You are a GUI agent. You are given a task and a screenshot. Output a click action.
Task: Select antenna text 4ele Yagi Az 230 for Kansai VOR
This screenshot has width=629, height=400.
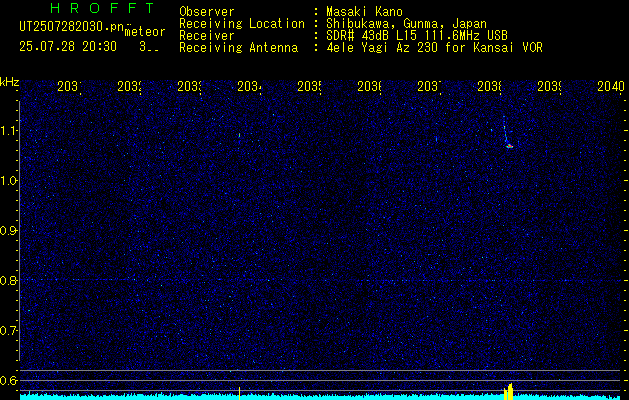point(434,48)
